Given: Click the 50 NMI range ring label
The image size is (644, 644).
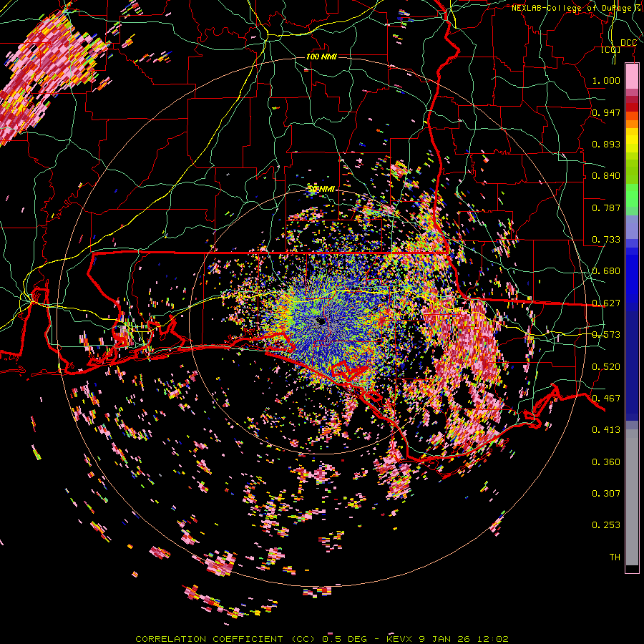Looking at the screenshot, I should (321, 189).
